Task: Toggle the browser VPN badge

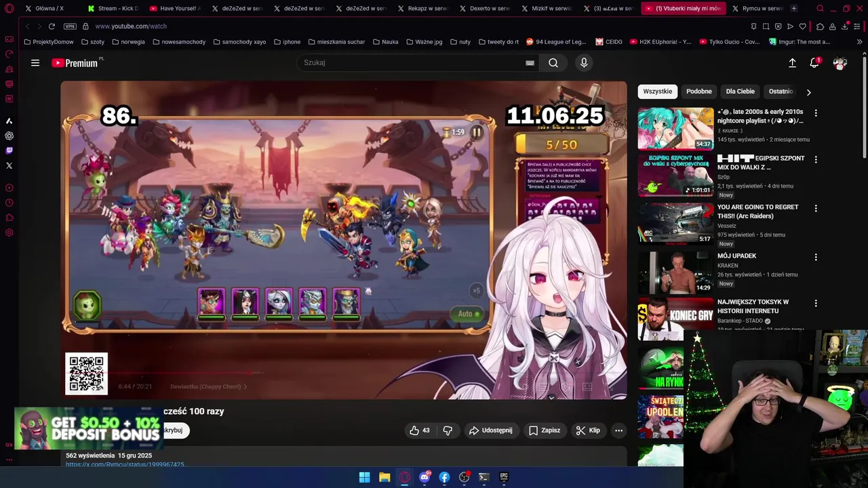Action: click(70, 26)
